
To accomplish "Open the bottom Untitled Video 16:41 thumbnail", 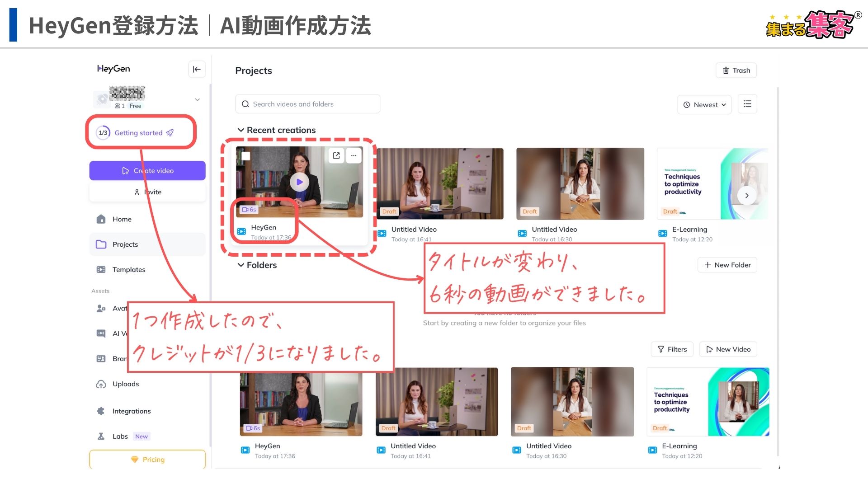I will (437, 402).
